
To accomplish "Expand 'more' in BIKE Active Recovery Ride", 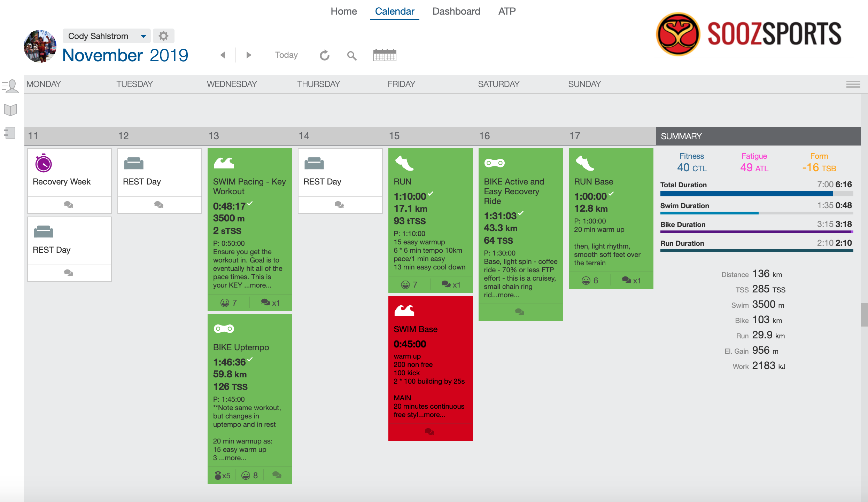I will click(x=506, y=295).
